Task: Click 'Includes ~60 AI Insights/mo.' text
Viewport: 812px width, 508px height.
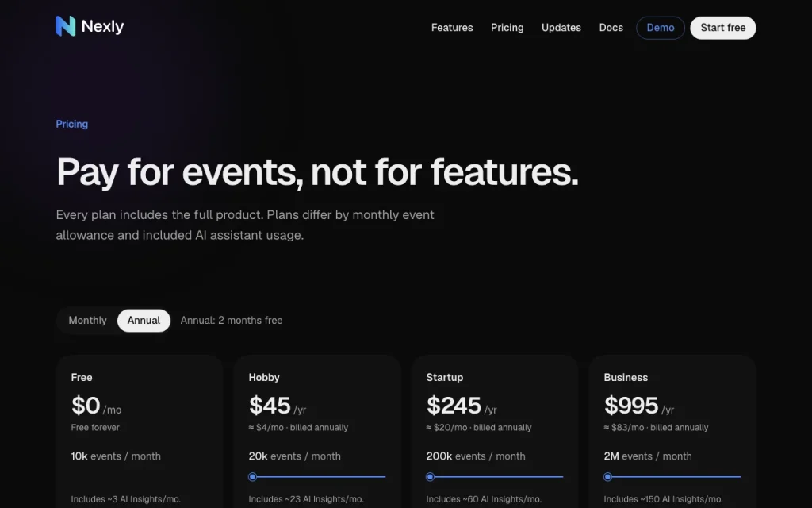Action: tap(484, 500)
